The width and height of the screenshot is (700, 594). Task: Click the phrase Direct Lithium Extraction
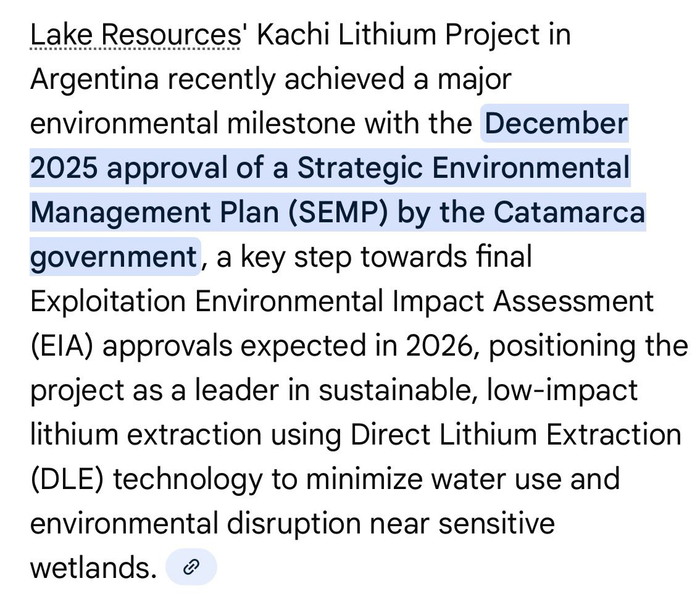pos(515,435)
